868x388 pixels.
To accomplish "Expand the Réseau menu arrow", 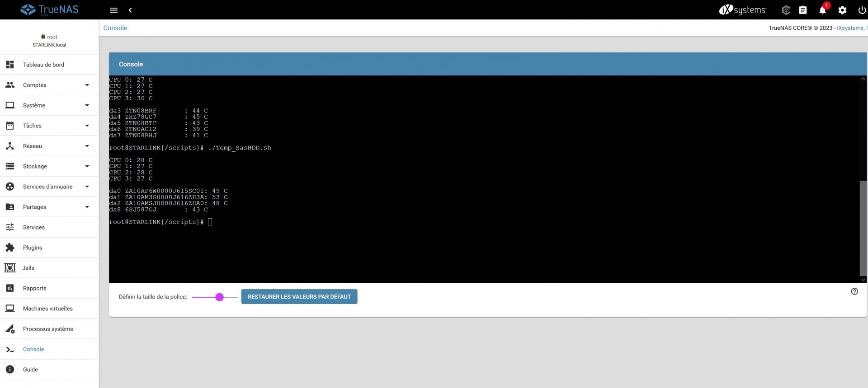I will pos(87,146).
